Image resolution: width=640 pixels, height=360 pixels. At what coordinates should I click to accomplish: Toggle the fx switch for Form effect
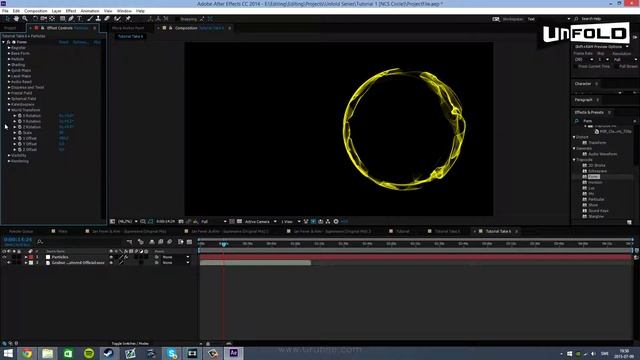(8, 42)
